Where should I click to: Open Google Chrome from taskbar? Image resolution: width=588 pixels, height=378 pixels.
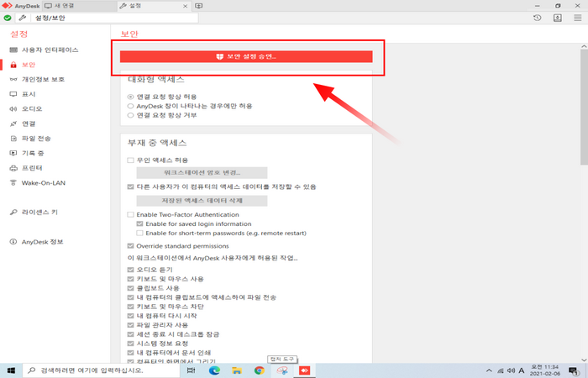click(x=259, y=370)
